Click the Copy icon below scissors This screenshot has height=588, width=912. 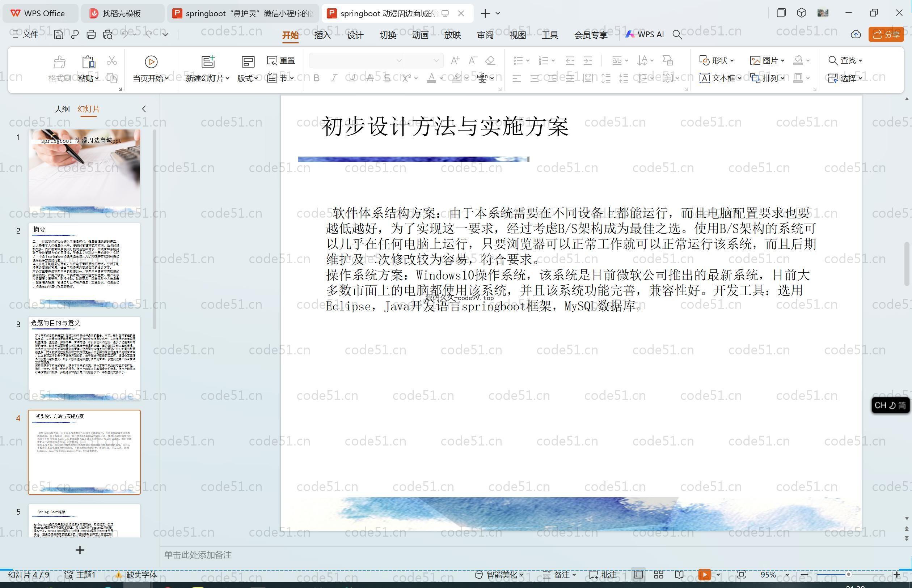tap(111, 78)
